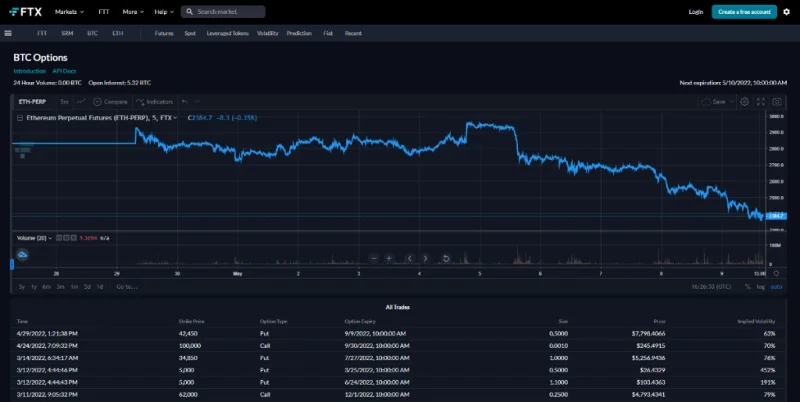Open the hamburger sidebar menu
Screen dimensions: 800x402
(8, 33)
